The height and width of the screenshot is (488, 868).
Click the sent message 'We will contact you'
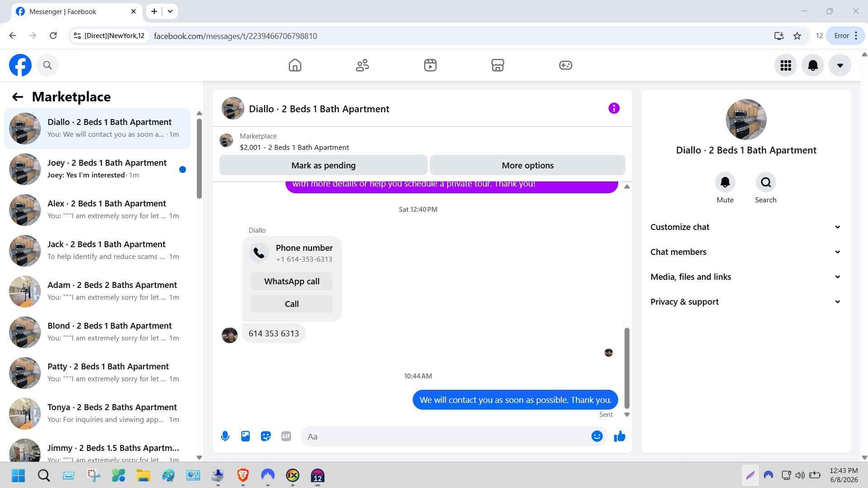515,400
